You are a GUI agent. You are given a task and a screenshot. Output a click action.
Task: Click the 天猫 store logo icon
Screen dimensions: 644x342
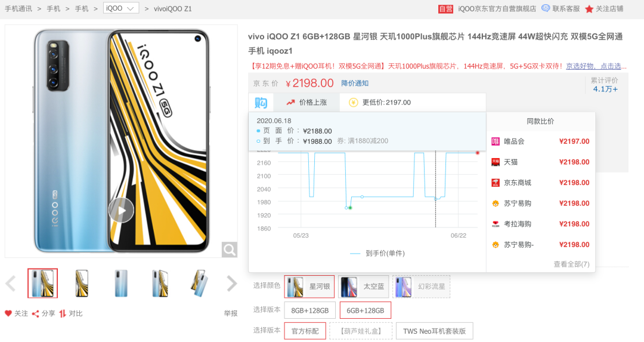(496, 162)
